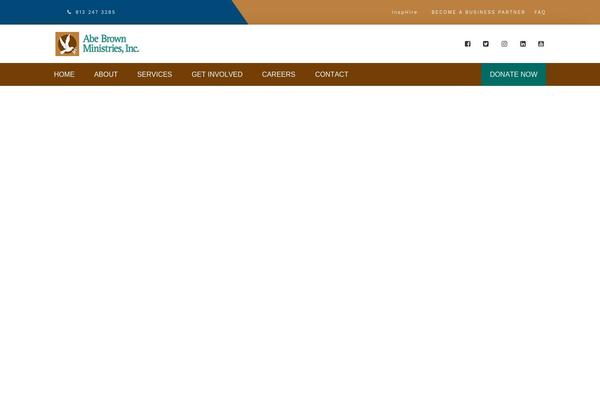Screen dimensions: 600x400
Task: Open the Instagram social icon
Action: tap(504, 44)
